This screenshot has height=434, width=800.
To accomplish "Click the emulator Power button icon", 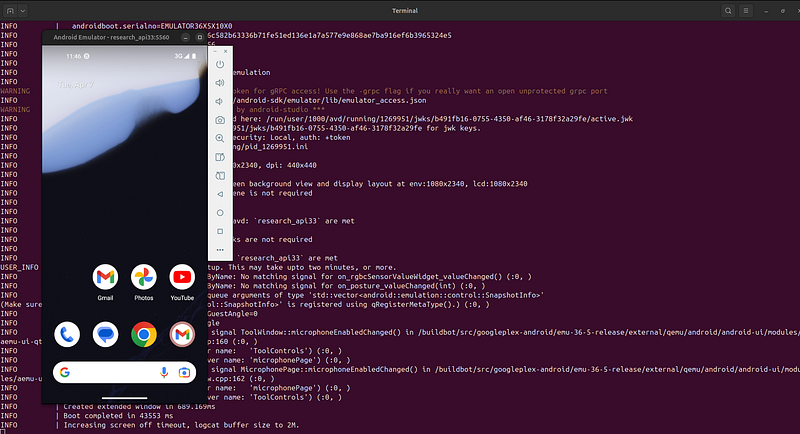I will [220, 64].
